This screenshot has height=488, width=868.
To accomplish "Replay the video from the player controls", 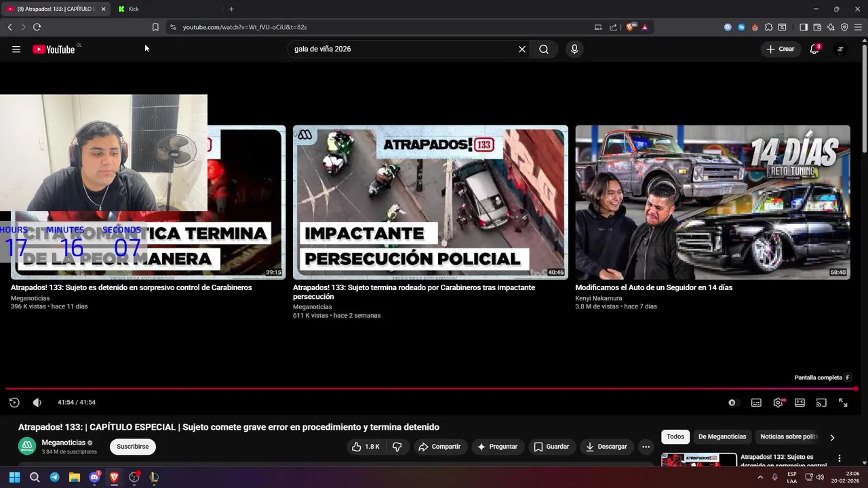I will coord(14,403).
